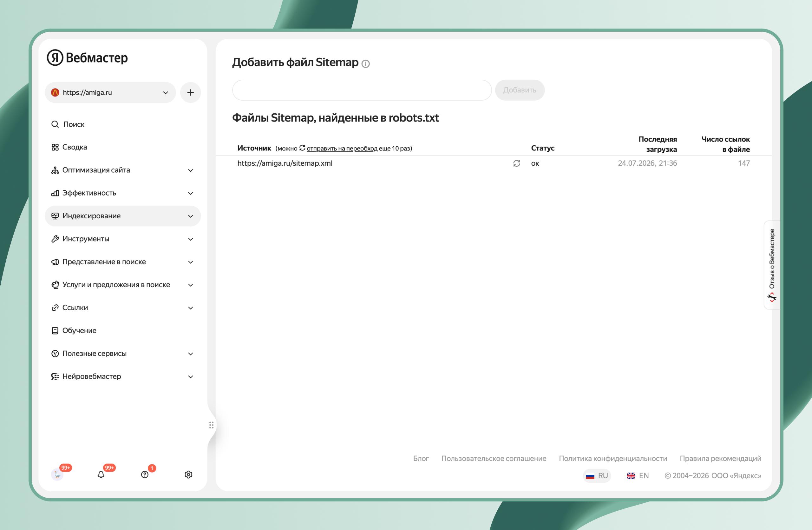Expand Услуги и предложения в поиске chevron
Screen dimensions: 812x530
coord(190,285)
